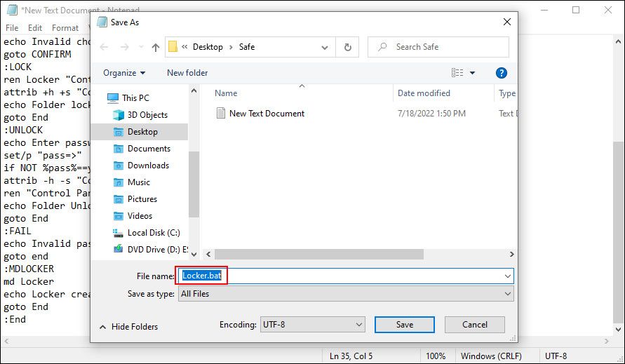
Task: Click the New Text Document file icon
Action: click(x=221, y=113)
